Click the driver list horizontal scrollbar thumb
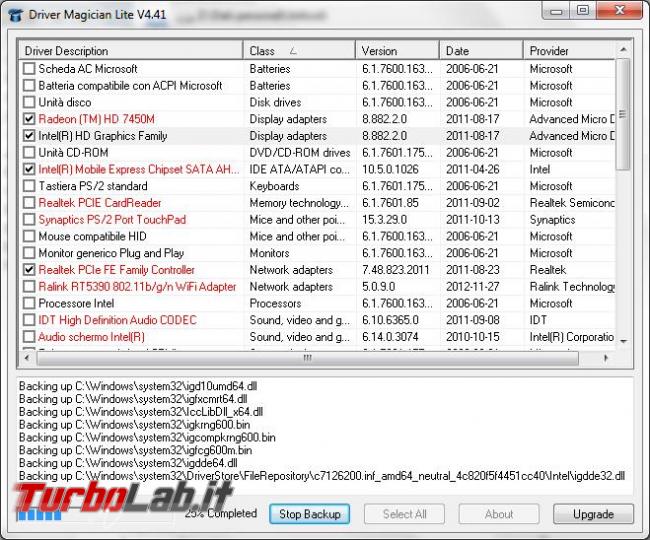650x540 pixels. (x=307, y=358)
